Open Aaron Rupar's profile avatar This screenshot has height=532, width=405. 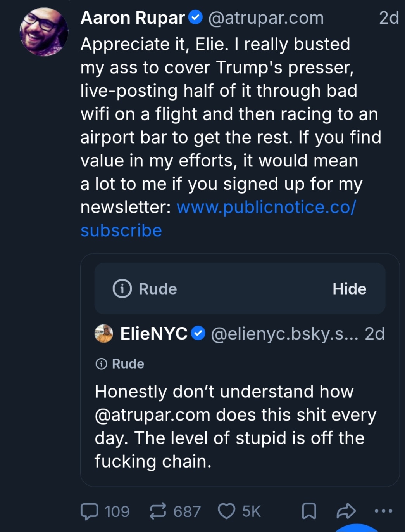44,32
